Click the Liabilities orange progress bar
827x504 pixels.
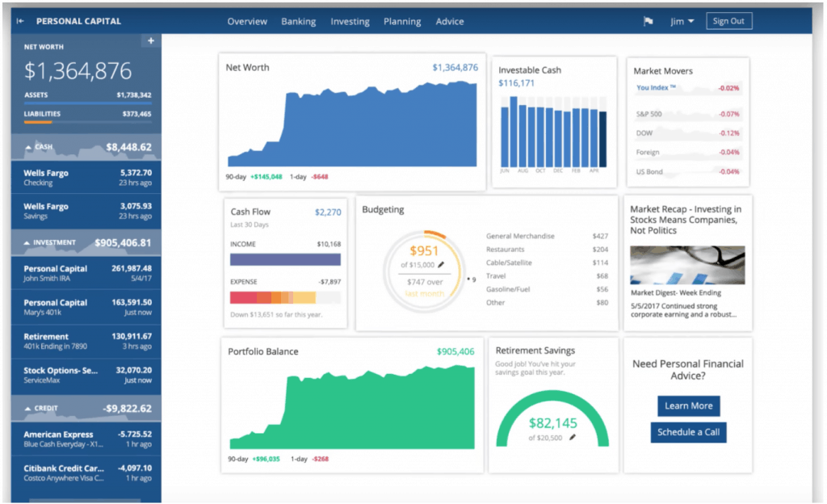point(37,122)
